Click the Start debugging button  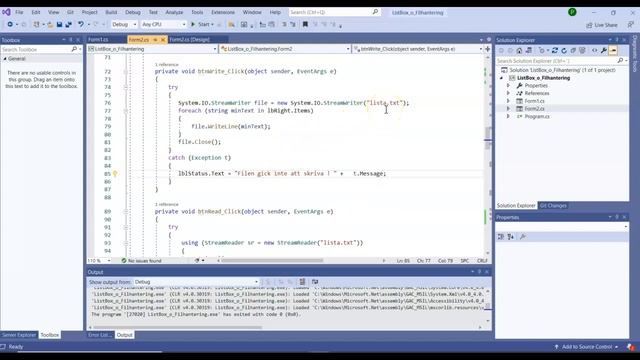(x=202, y=24)
